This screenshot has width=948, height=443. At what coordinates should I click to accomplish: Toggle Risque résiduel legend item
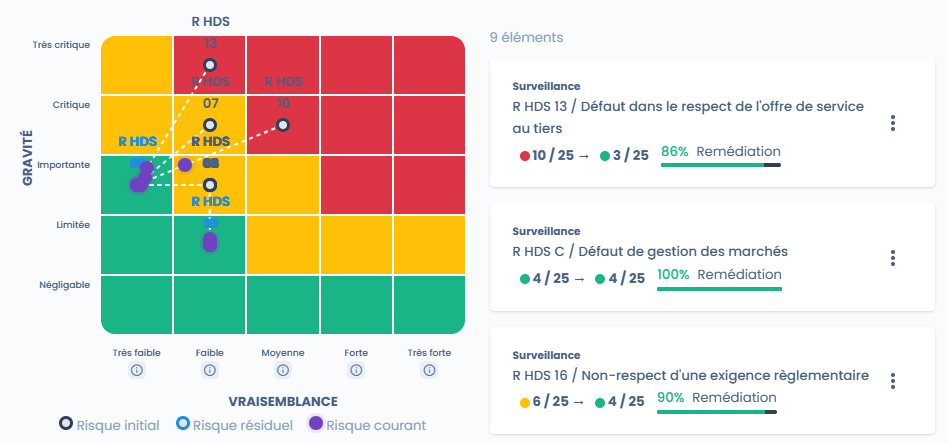234,425
